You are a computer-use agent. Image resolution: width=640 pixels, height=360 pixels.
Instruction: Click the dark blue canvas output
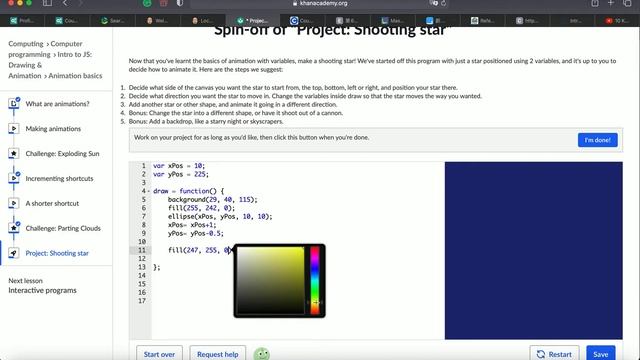pos(533,250)
